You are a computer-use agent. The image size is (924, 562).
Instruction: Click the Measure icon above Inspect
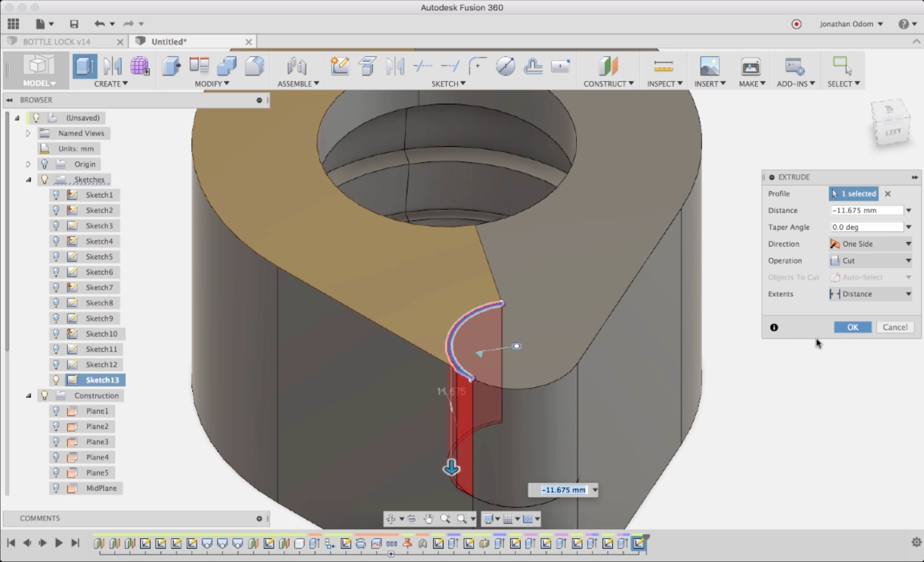[x=663, y=66]
